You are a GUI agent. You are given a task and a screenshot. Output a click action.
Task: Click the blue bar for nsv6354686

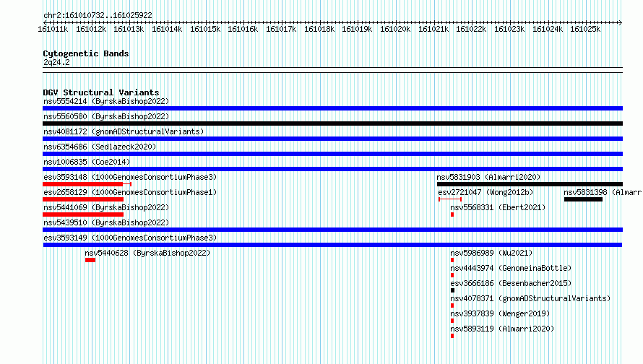pos(332,154)
